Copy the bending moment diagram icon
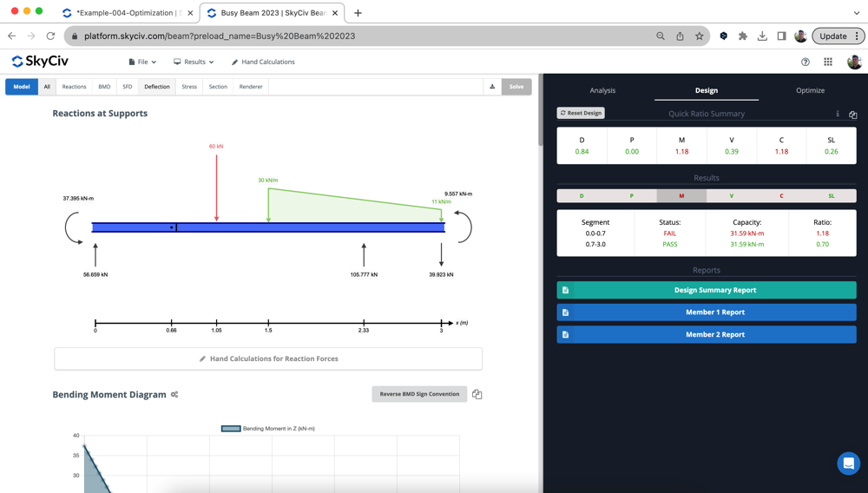The width and height of the screenshot is (868, 493). pos(477,395)
